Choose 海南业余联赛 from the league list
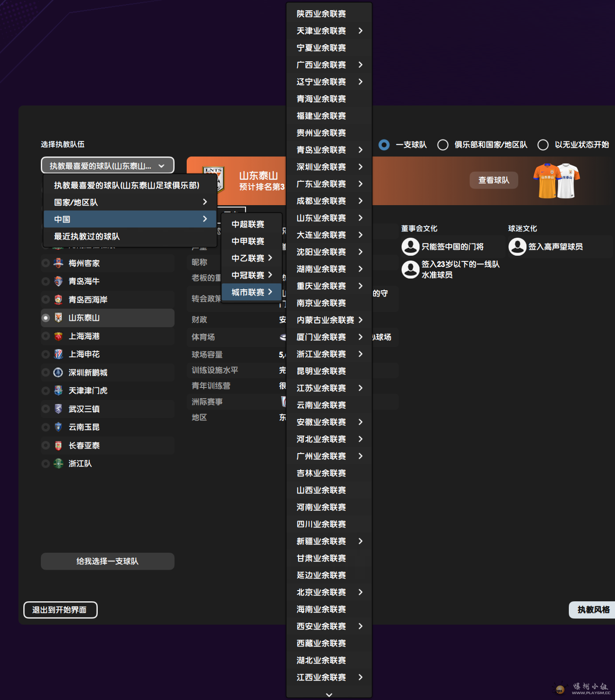Screen dimensions: 615x700 click(329, 609)
